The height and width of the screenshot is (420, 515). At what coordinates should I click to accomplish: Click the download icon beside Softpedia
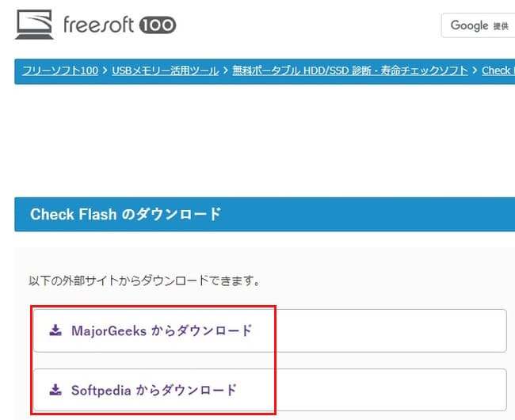click(x=55, y=389)
